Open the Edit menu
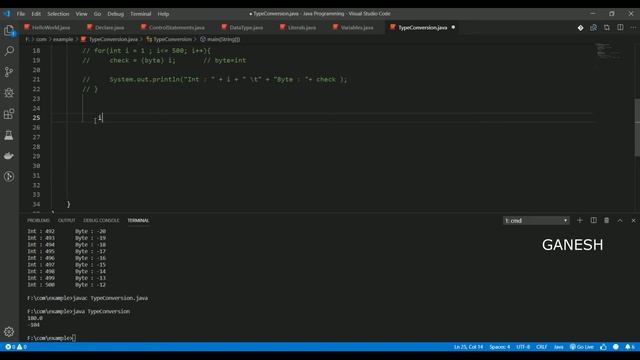Screen dimensions: 640x360 pyautogui.click(x=36, y=14)
